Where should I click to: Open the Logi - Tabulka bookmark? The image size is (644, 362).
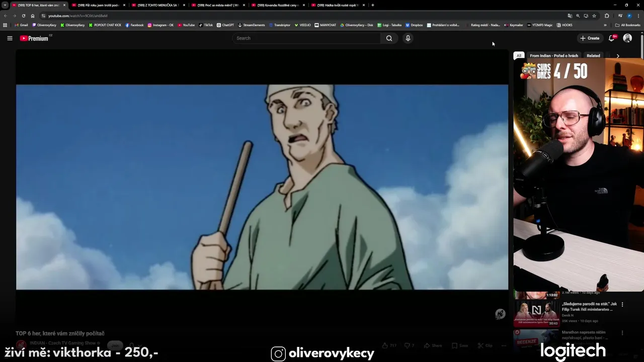[x=389, y=25]
